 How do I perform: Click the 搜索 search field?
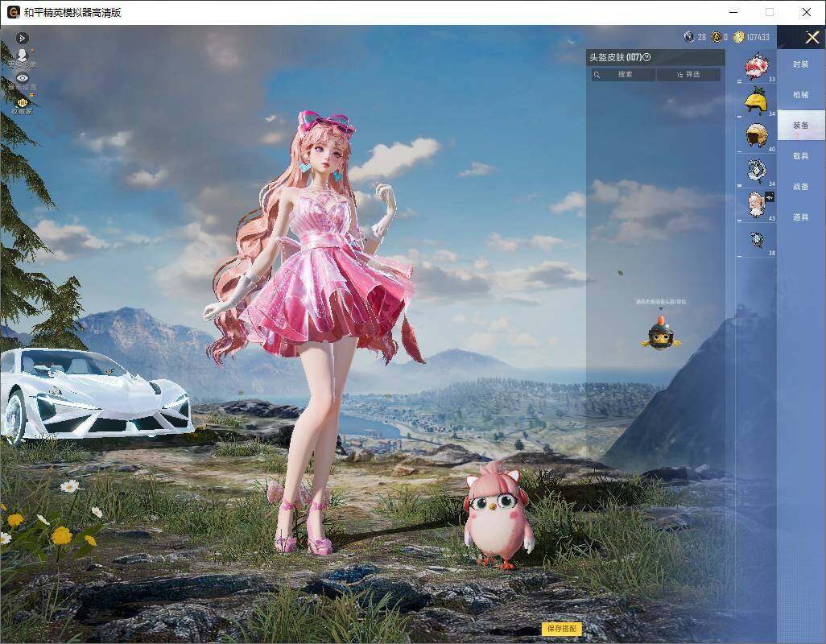point(624,74)
